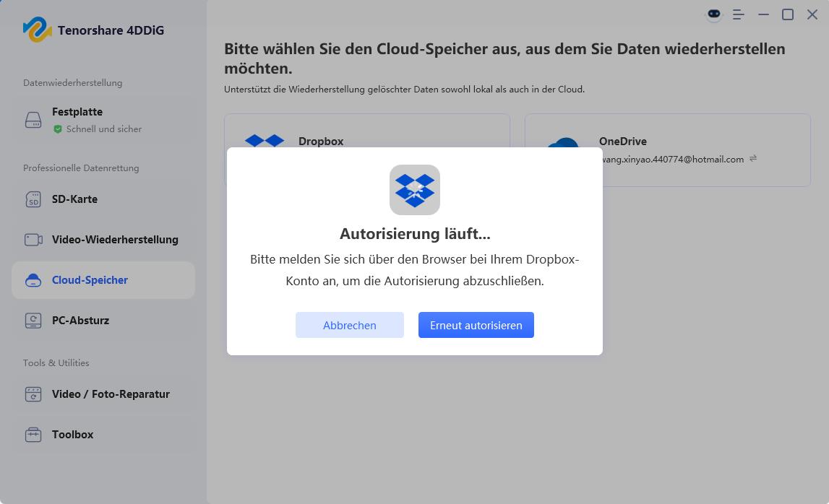Select the Festplatte drive icon
Screen dimensions: 829x504
point(33,120)
